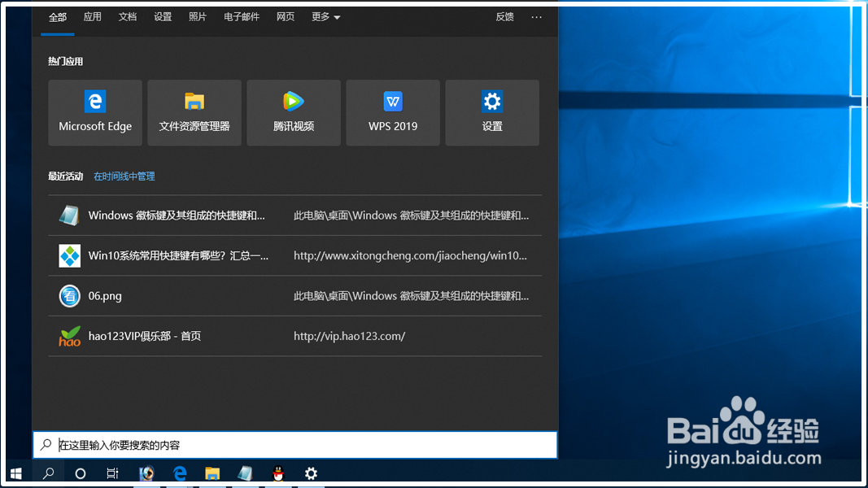This screenshot has height=488, width=868.
Task: Switch to the 文档 tab
Action: (128, 17)
